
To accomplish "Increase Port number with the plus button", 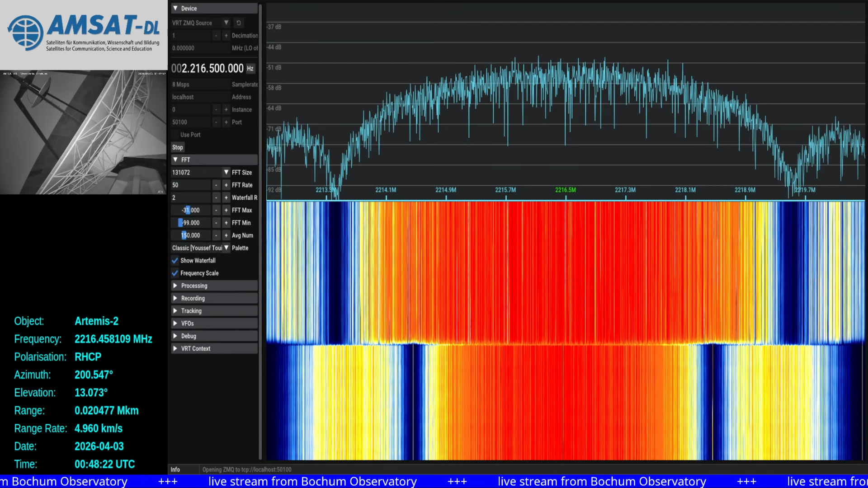I will (x=226, y=122).
